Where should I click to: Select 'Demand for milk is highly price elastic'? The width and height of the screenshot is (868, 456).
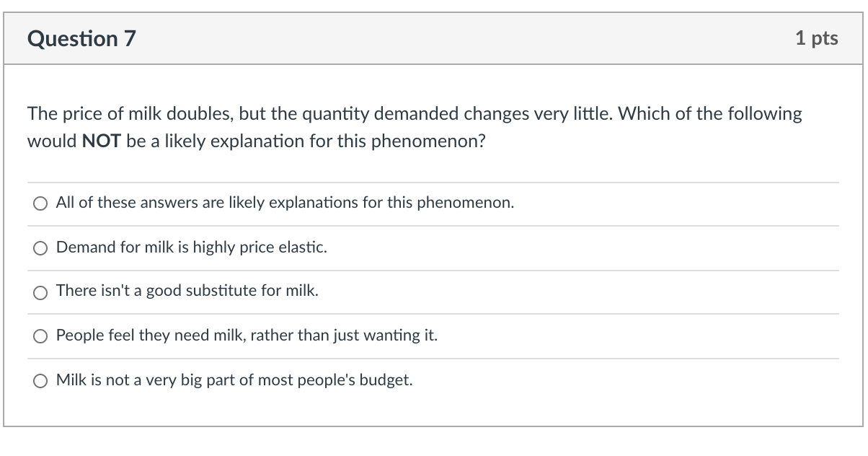[41, 248]
